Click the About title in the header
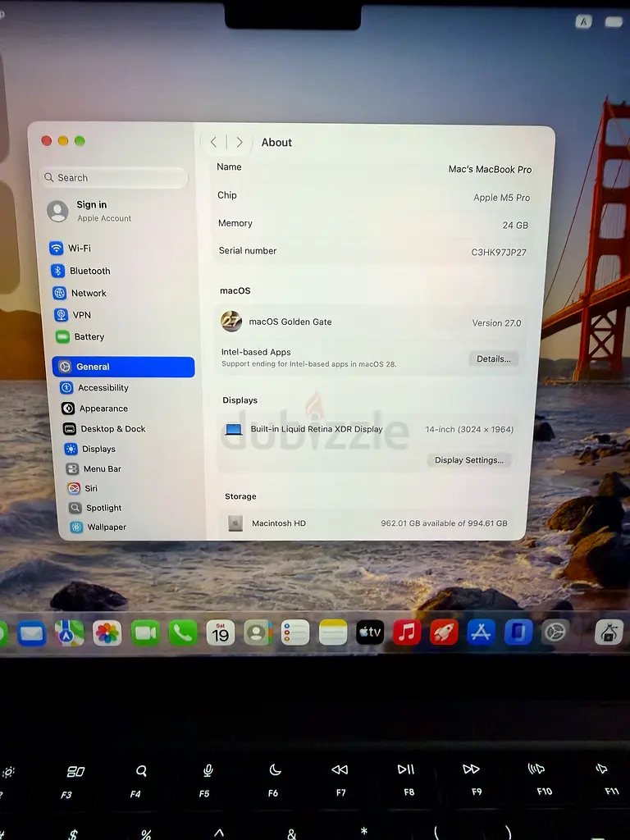 276,143
